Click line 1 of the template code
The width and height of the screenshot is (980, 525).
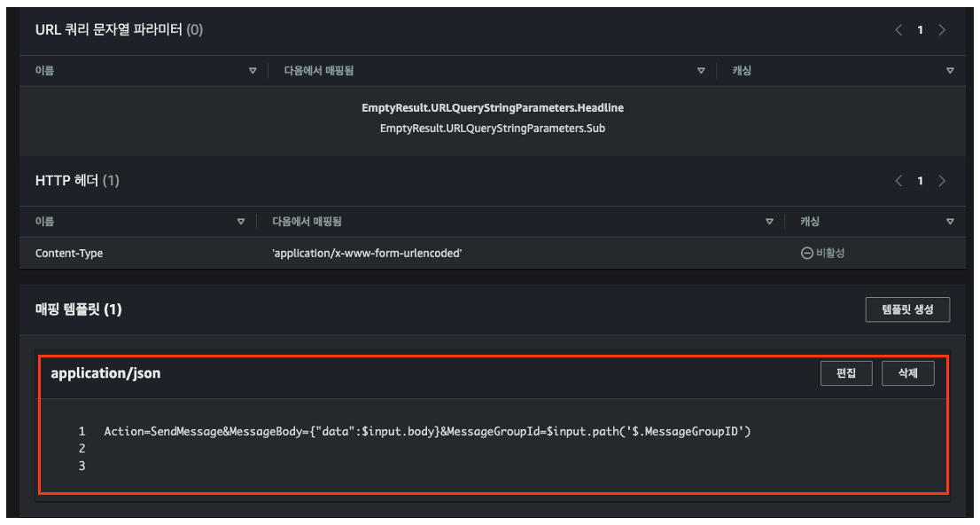[427, 431]
